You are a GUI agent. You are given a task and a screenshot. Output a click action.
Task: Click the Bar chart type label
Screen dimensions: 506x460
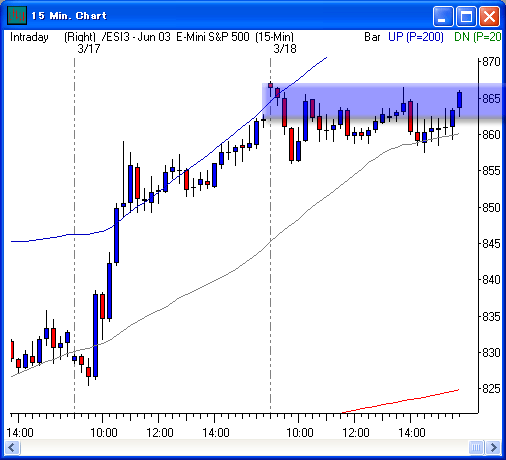[372, 37]
